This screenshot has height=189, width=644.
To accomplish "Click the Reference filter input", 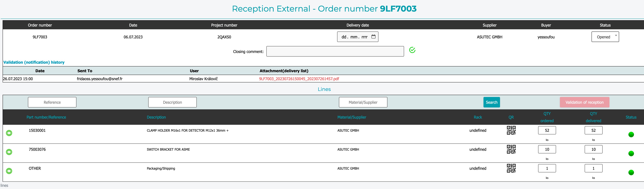I will click(x=52, y=102).
